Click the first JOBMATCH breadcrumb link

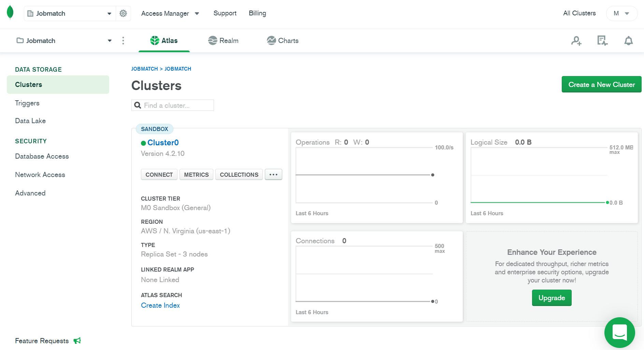pyautogui.click(x=145, y=69)
